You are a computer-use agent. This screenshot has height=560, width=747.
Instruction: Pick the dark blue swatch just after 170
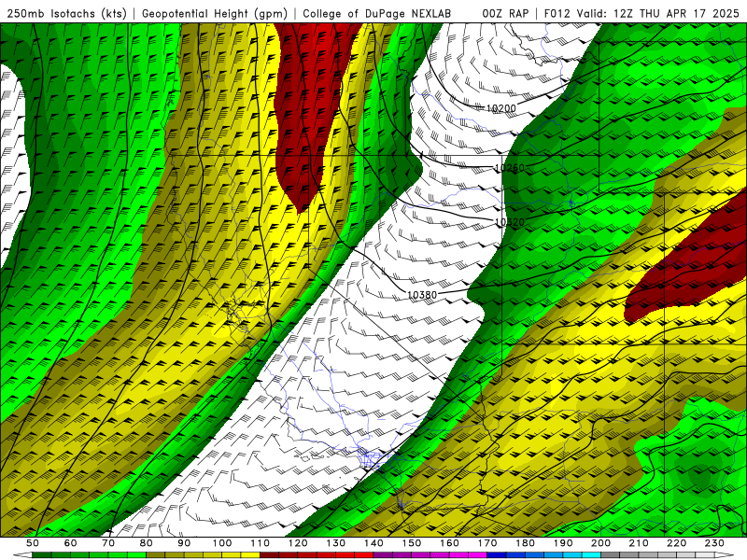497,555
